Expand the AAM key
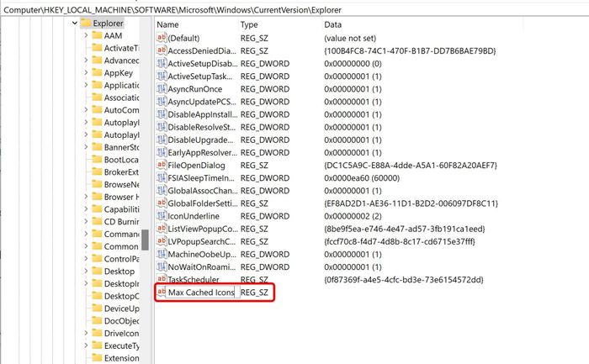Viewport: 589px width, 364px height. tap(86, 35)
